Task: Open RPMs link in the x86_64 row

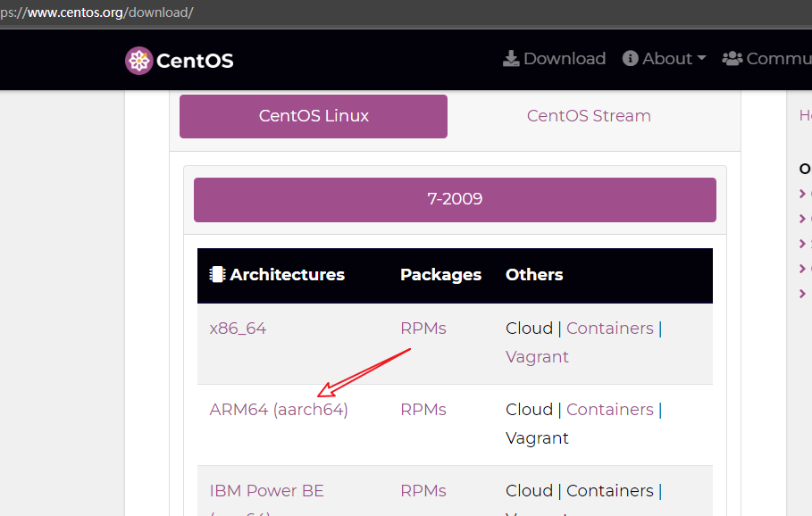Action: click(423, 329)
